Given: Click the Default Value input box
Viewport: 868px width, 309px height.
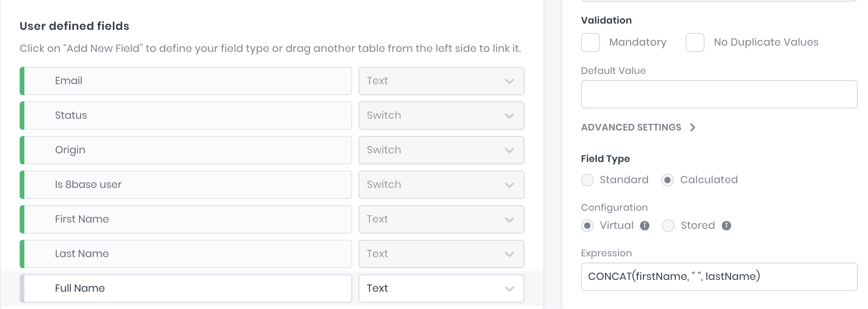Looking at the screenshot, I should tap(719, 94).
